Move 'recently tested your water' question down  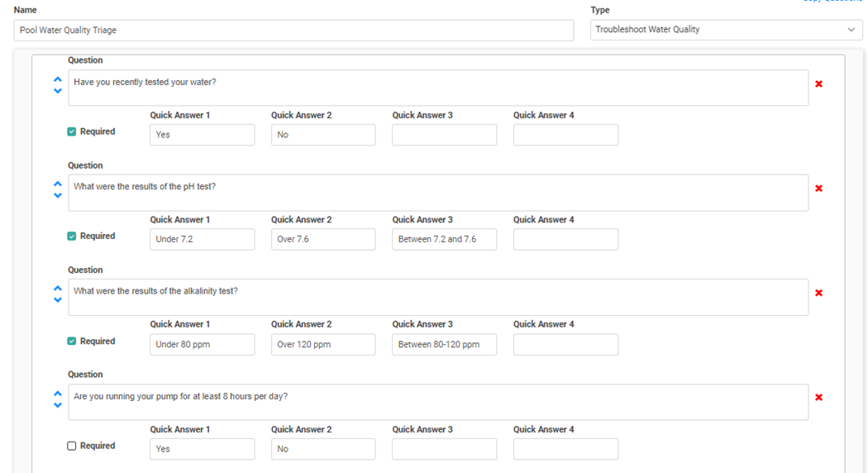point(58,91)
